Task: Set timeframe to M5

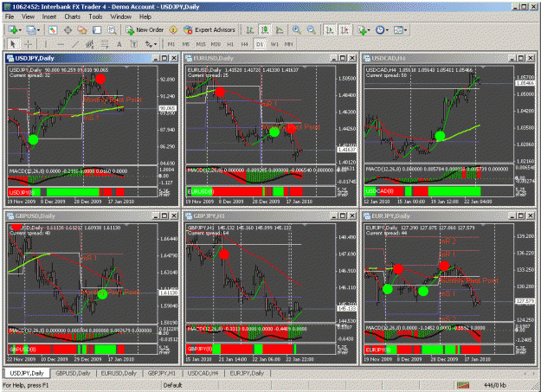Action: coord(186,44)
